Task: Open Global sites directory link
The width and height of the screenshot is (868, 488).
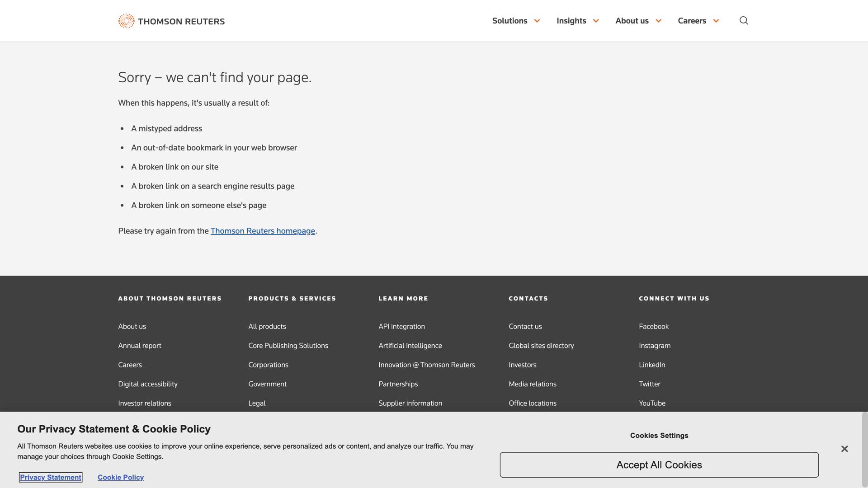Action: pyautogui.click(x=541, y=346)
